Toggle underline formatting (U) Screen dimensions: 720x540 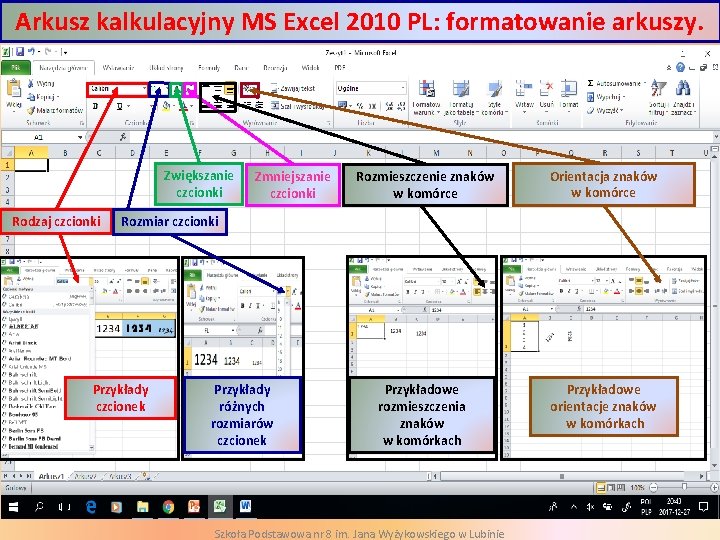[119, 107]
